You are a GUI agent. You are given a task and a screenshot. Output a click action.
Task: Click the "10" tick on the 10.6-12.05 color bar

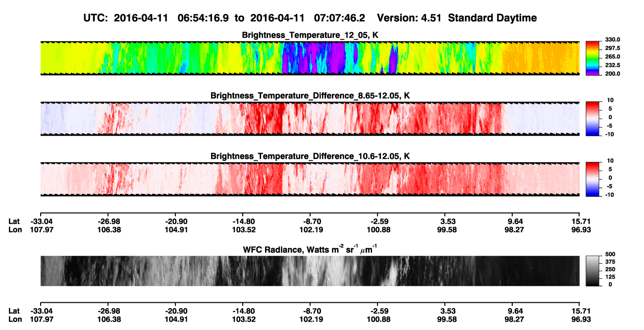(x=610, y=161)
